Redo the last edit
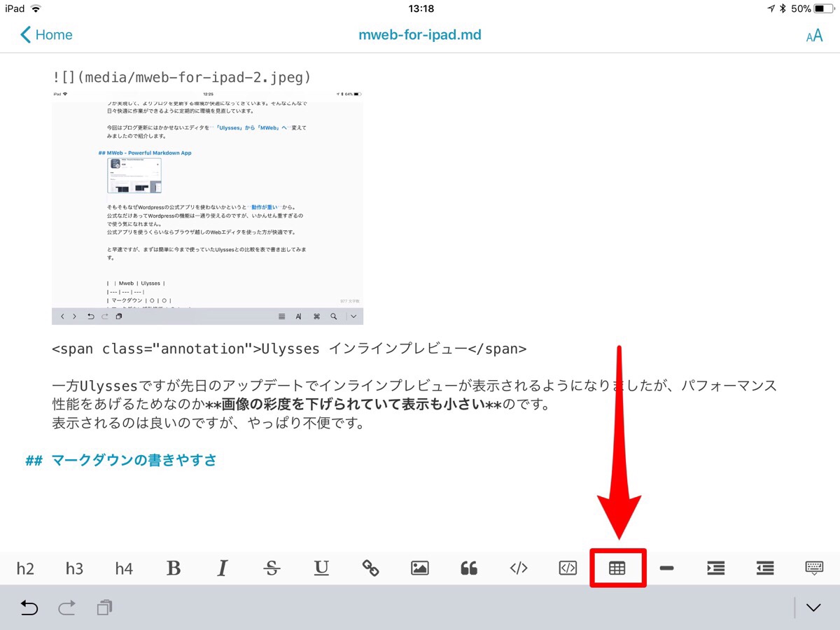This screenshot has width=840, height=630. 66,608
